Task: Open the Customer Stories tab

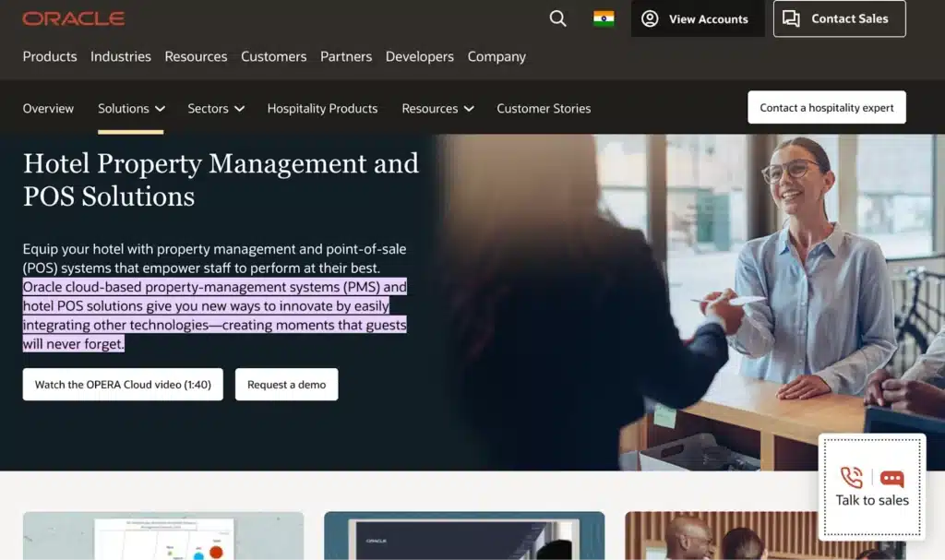Action: coord(544,109)
